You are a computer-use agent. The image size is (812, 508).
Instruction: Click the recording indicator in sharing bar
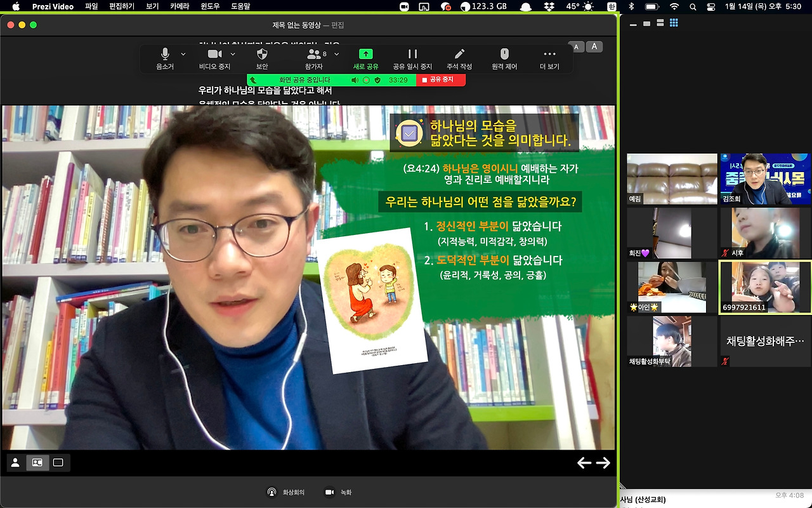366,80
